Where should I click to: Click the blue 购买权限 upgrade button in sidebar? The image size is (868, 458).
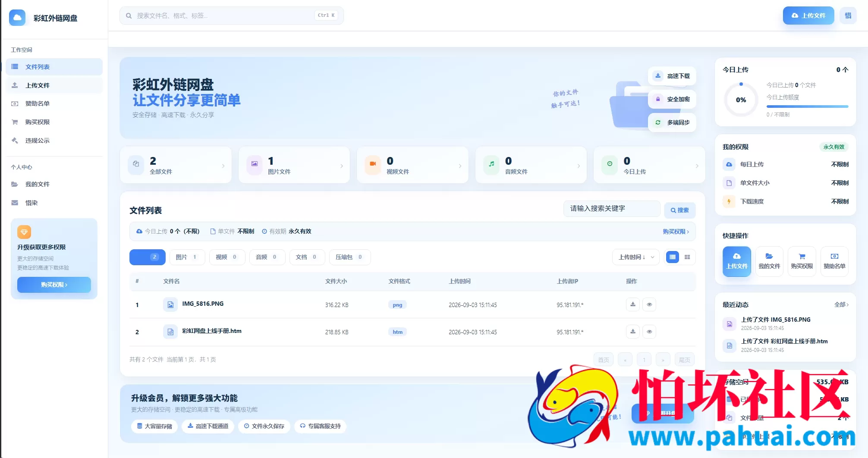[x=54, y=285]
